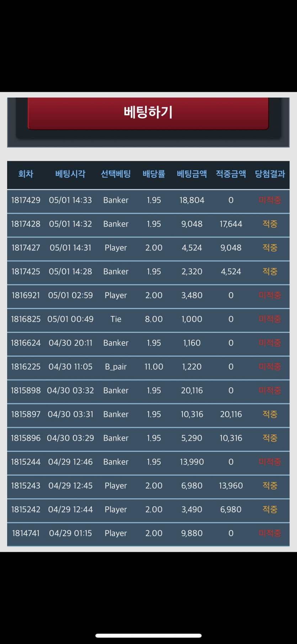Viewport: 297px width, 644px height.
Task: Click the 선택베팅 column header
Action: click(116, 174)
